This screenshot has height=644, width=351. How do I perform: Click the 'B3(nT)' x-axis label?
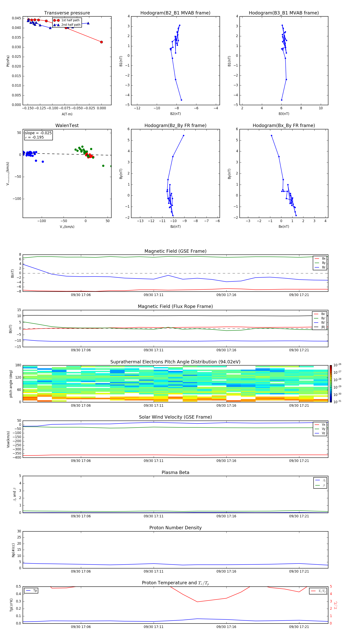284,114
